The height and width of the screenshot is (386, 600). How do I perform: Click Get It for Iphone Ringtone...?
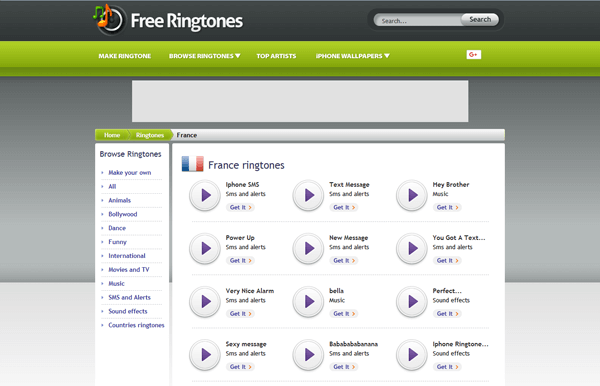[x=447, y=367]
